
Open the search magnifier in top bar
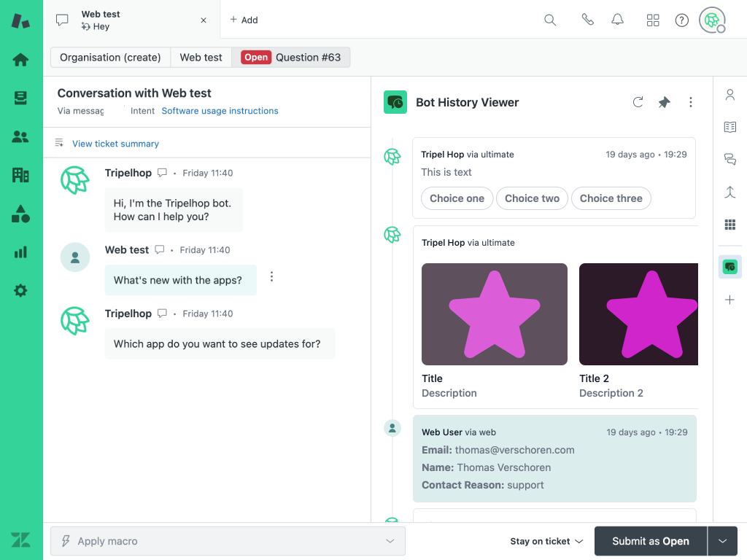(x=550, y=20)
